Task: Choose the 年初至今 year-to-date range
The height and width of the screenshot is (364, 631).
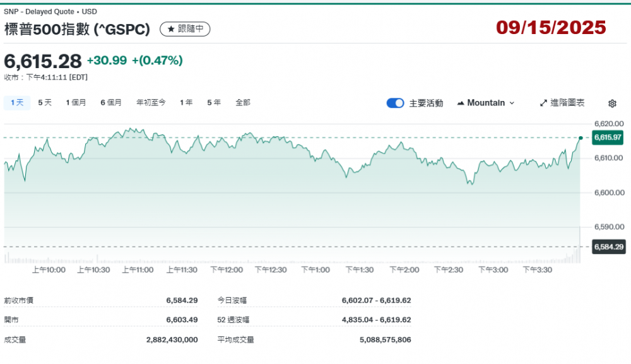Action: (151, 102)
